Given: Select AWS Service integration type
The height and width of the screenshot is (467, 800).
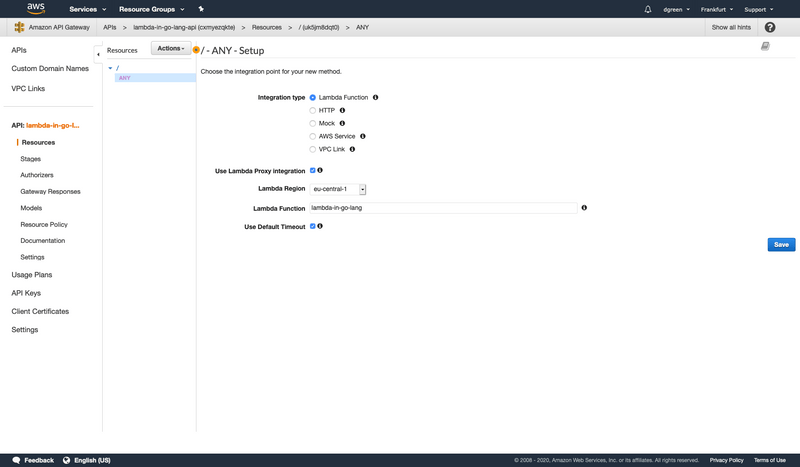Looking at the screenshot, I should [x=313, y=136].
